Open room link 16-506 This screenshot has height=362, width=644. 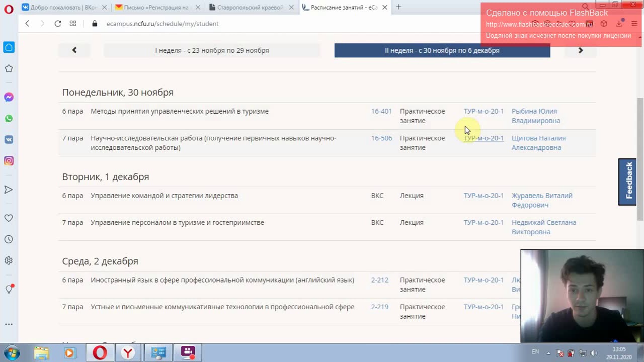click(381, 138)
